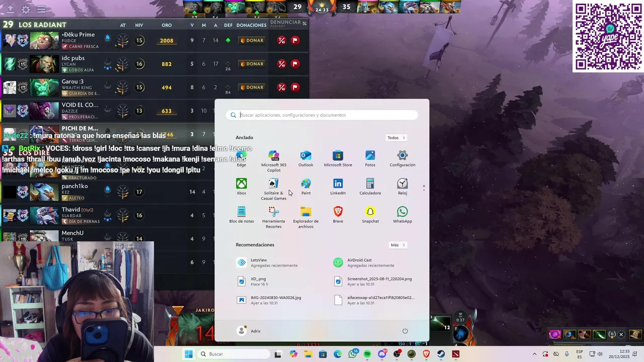Open the Reloj app

click(403, 187)
